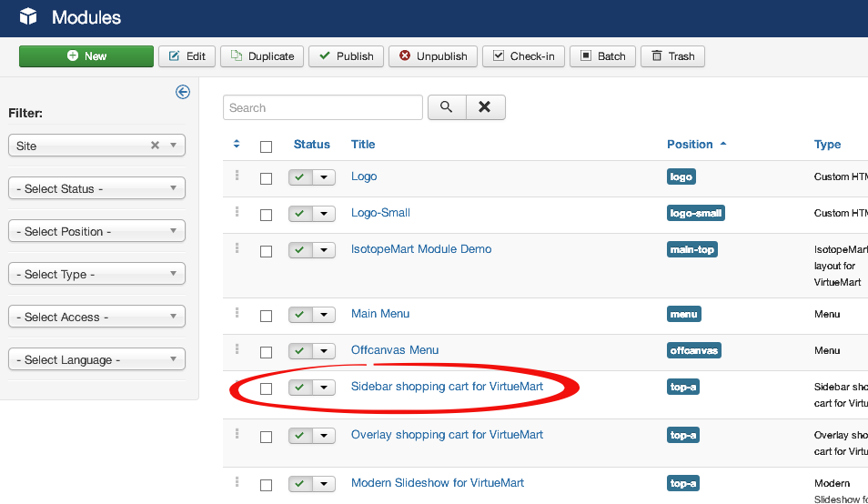Sort the list by Title column header
Viewport: 868px width, 504px height.
pyautogui.click(x=363, y=144)
